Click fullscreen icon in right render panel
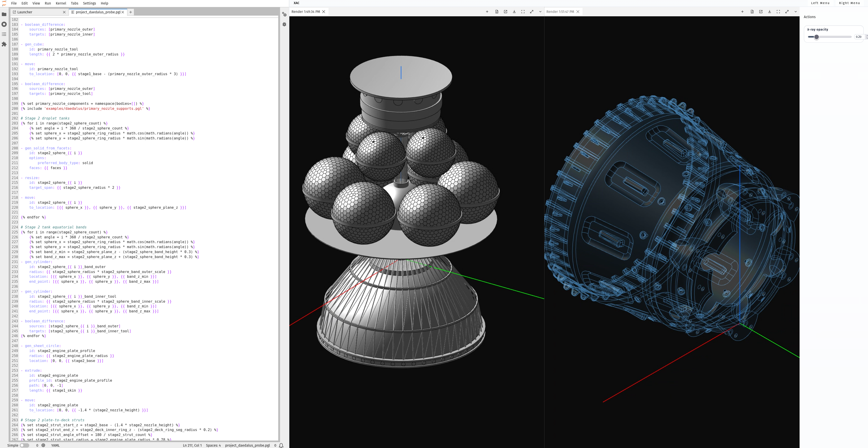 [x=778, y=12]
